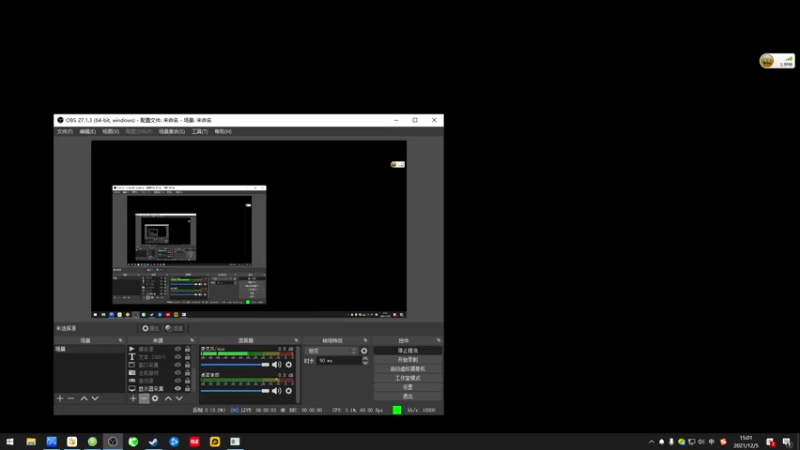The width and height of the screenshot is (800, 450).
Task: Open the 视图(V) menu
Action: tap(111, 132)
